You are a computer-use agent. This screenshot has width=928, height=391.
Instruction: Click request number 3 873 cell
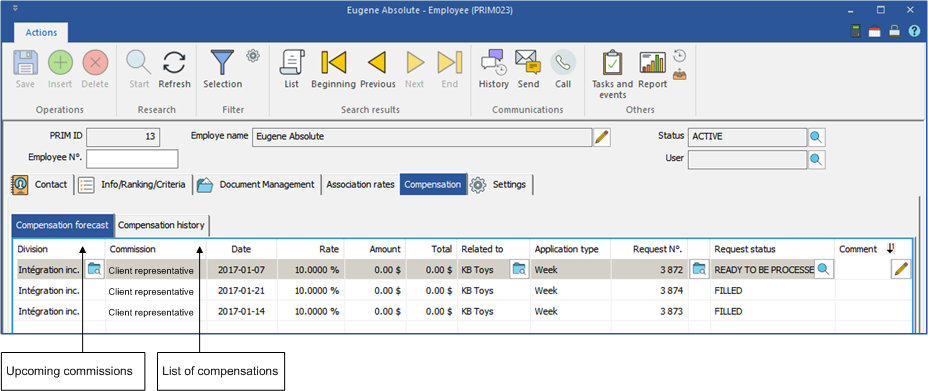click(x=649, y=311)
